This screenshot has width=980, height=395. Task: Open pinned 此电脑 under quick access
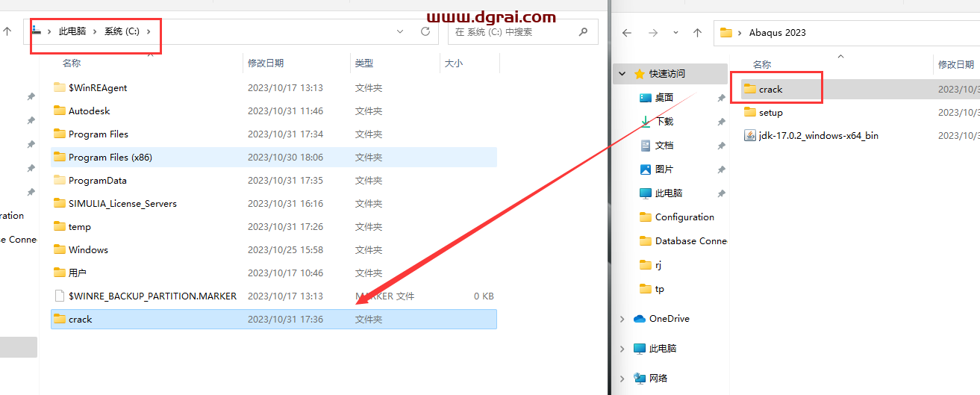(x=669, y=193)
